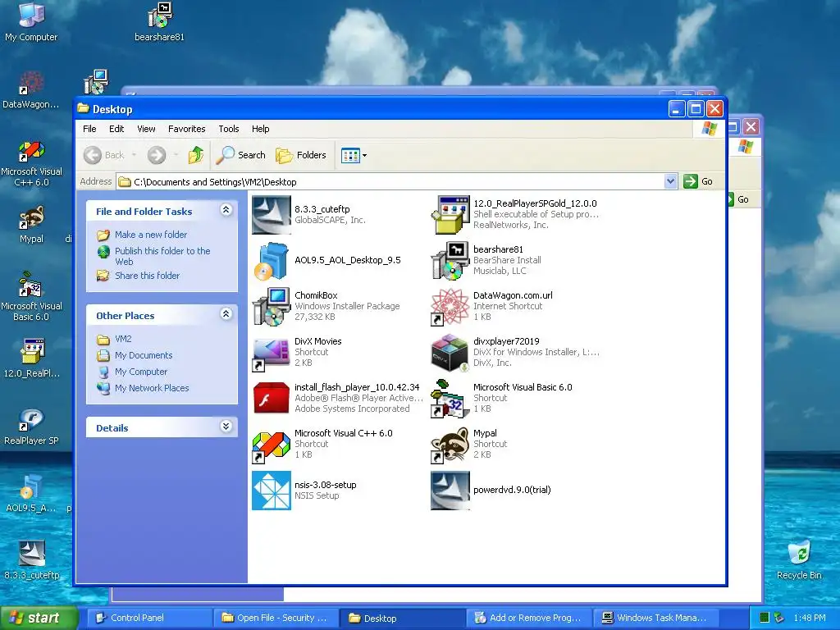Expand the Details panel

226,427
